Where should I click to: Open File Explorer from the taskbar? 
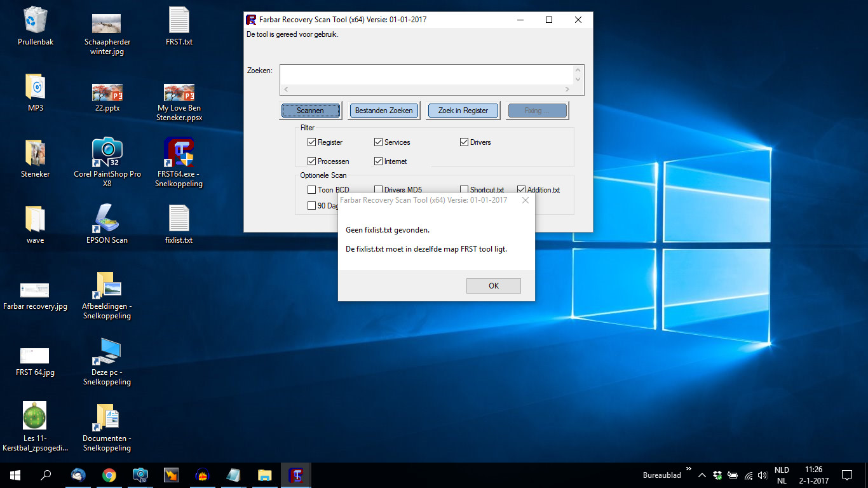(264, 475)
